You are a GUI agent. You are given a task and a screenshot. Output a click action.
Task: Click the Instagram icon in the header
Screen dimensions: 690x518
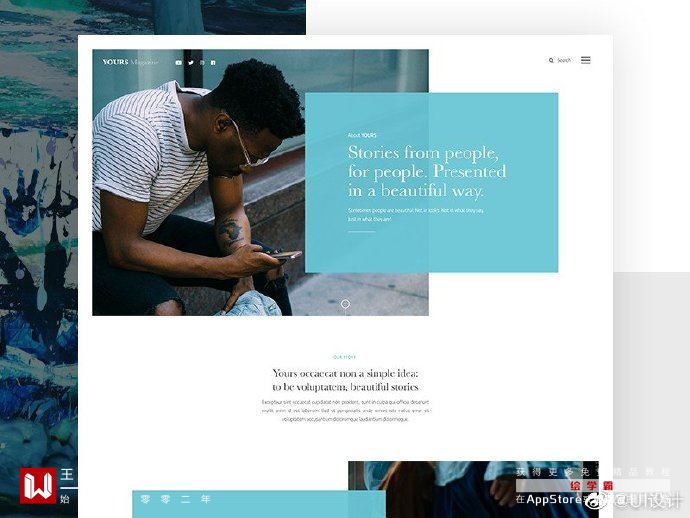click(202, 62)
